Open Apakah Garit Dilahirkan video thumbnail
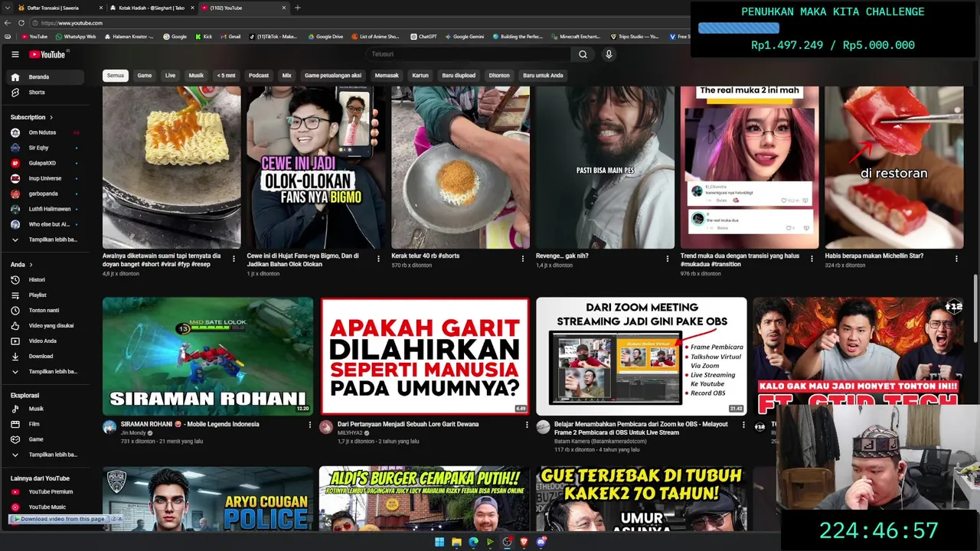 pos(425,356)
